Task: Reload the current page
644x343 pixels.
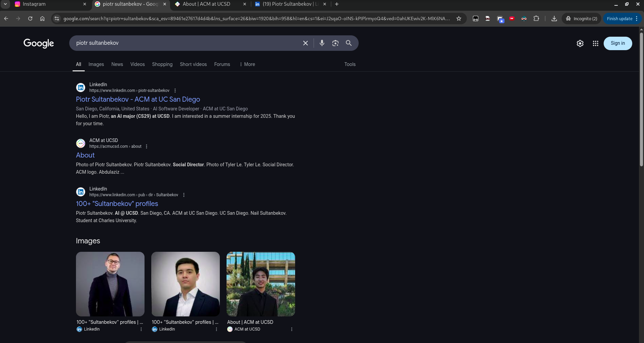Action: (x=30, y=19)
